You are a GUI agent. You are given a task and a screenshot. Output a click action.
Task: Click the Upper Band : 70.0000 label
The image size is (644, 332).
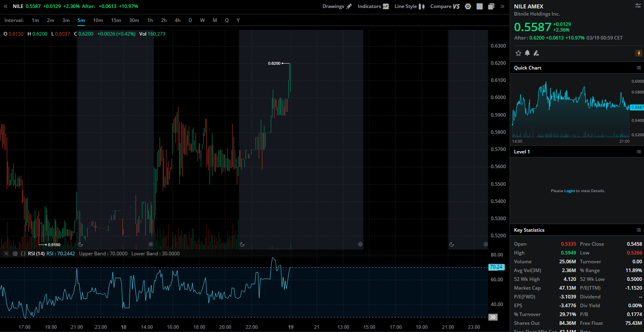103,254
